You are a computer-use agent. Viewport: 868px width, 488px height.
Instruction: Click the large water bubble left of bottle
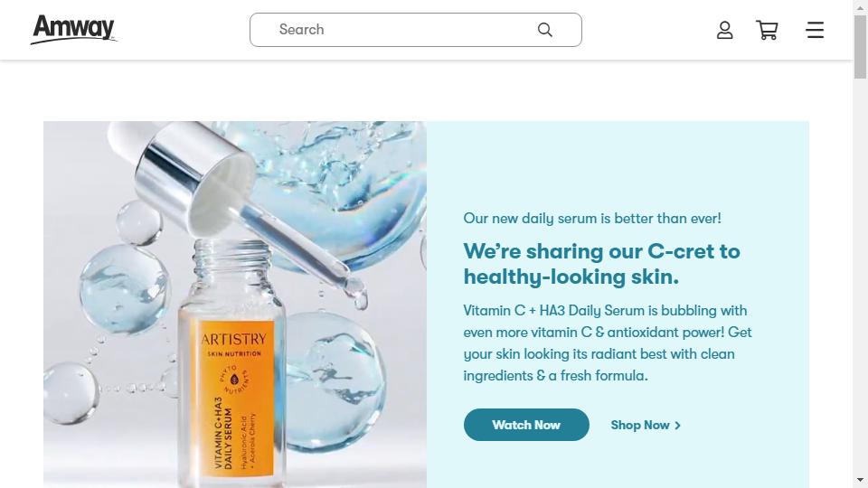pos(124,287)
